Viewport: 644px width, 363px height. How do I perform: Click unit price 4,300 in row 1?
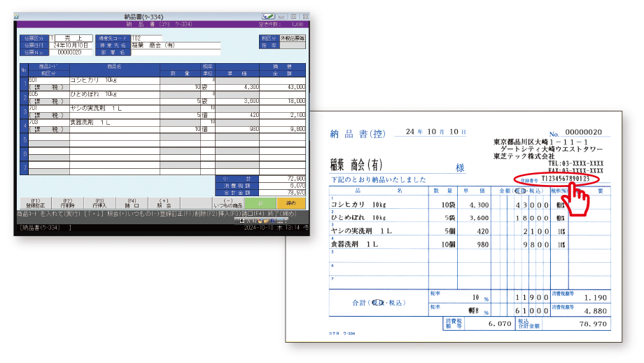[251, 87]
